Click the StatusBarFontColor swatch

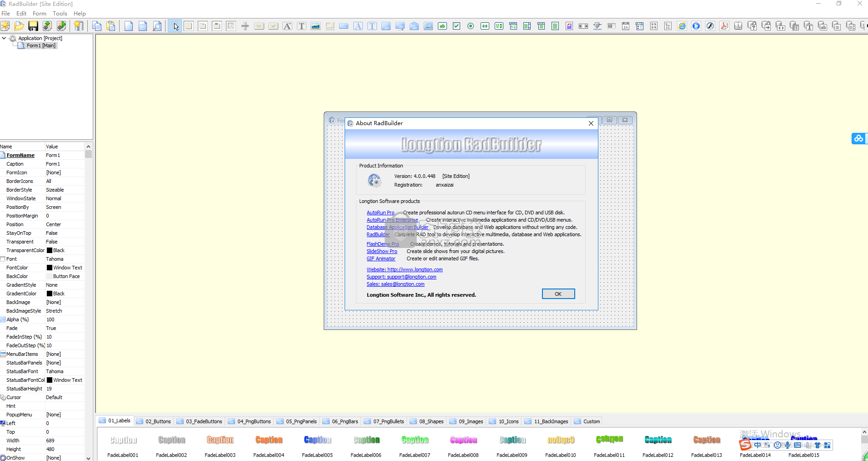(x=50, y=380)
